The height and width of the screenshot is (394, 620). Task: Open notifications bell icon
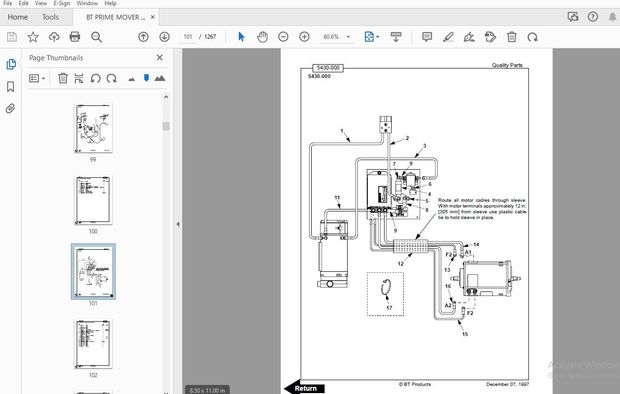coord(613,17)
